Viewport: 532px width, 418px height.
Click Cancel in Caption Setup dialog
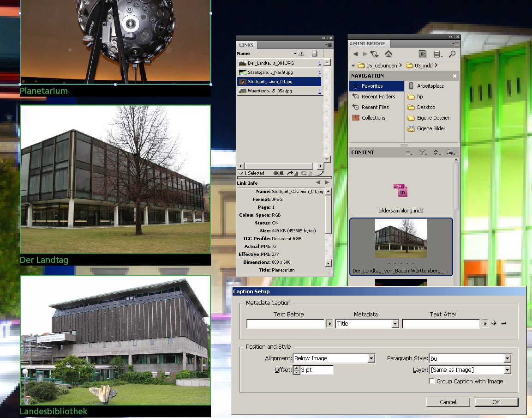point(448,402)
